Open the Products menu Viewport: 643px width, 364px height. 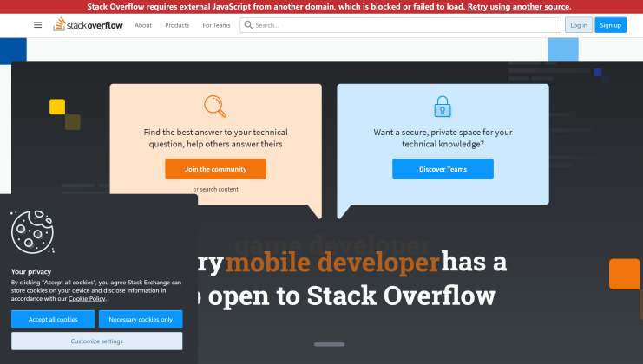177,25
